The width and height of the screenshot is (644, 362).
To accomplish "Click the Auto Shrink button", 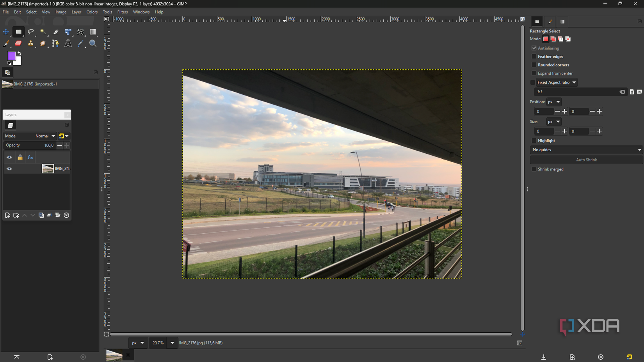I will point(586,160).
